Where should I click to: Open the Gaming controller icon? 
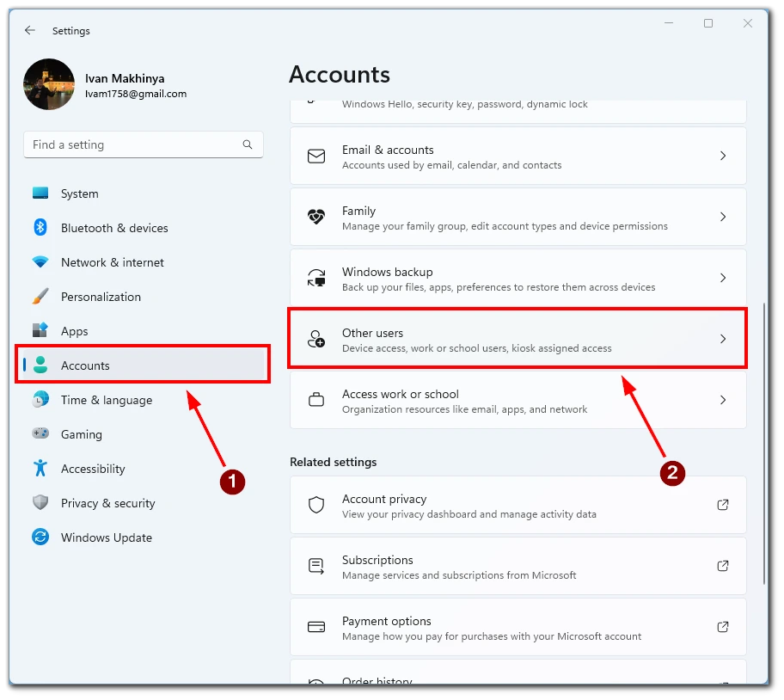(40, 434)
